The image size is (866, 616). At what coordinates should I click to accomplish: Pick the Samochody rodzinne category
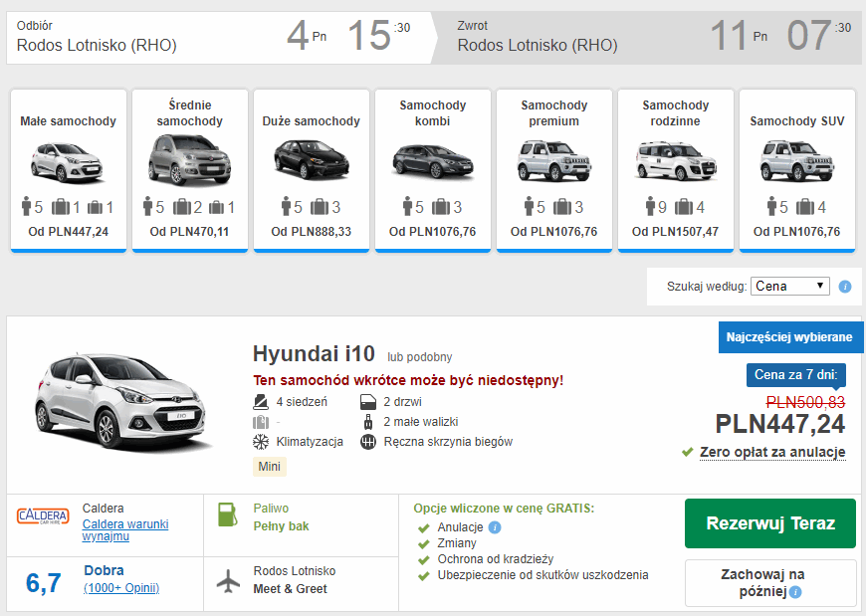(x=675, y=169)
